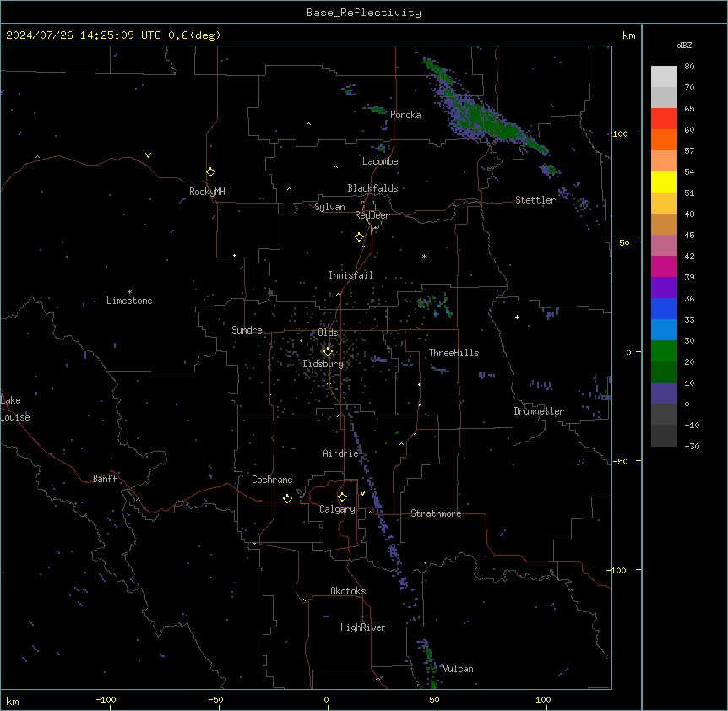Select the Didsbury label
The width and height of the screenshot is (728, 711).
pos(323,365)
